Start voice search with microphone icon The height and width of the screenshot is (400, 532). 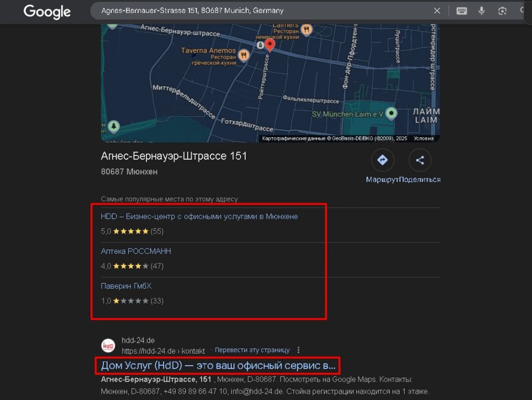point(482,11)
